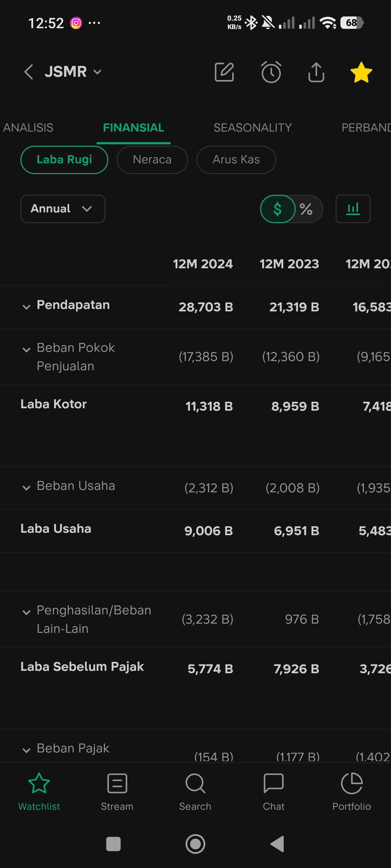The image size is (391, 868).
Task: Open the Annual period dropdown
Action: pyautogui.click(x=63, y=209)
